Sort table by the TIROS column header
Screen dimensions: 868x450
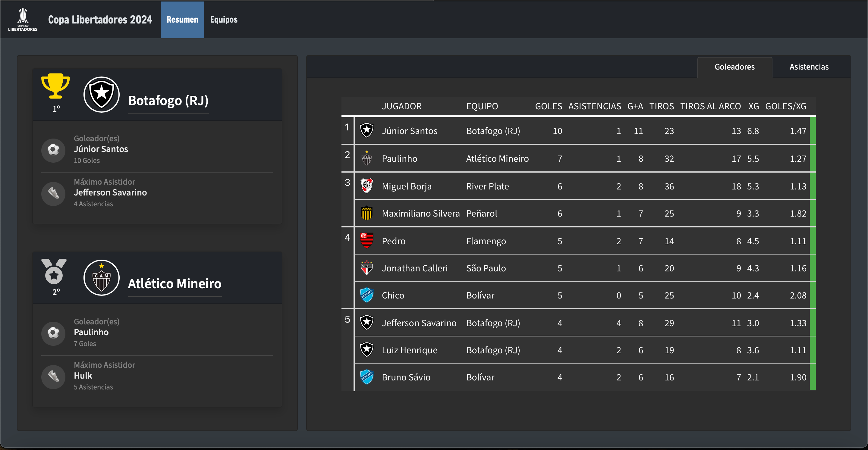[662, 106]
